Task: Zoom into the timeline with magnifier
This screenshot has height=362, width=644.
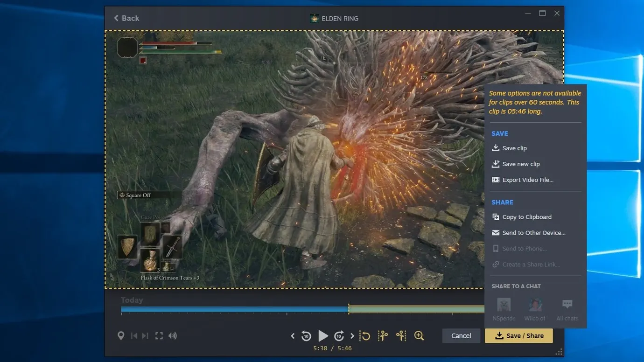Action: [x=419, y=336]
